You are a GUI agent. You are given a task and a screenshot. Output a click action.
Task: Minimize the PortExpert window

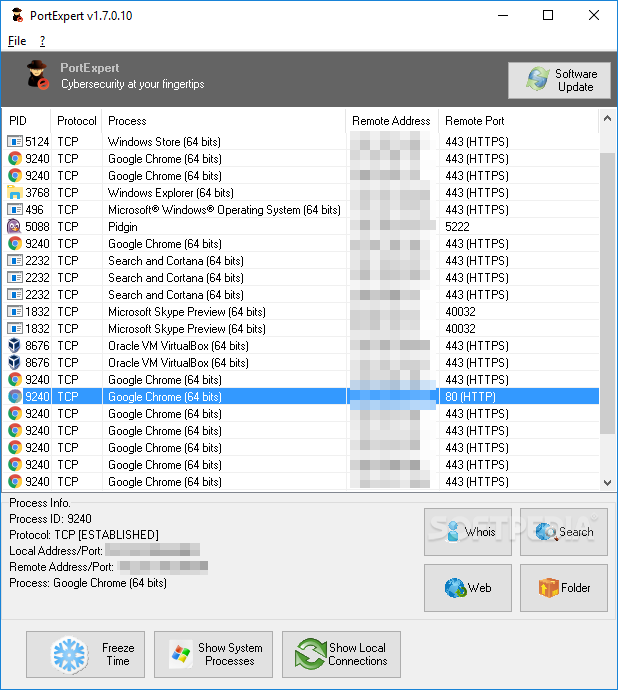coord(503,15)
